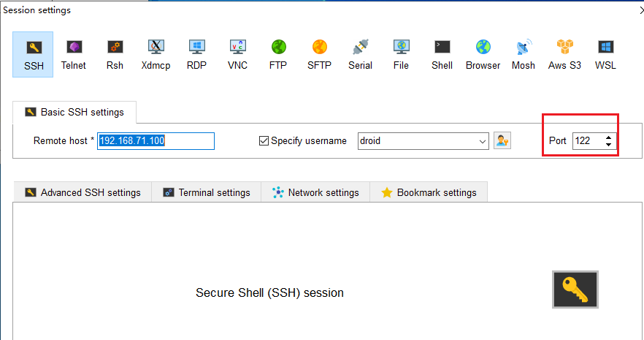Select the Telnet session type icon
Viewport: 644px width, 340px height.
tap(73, 54)
